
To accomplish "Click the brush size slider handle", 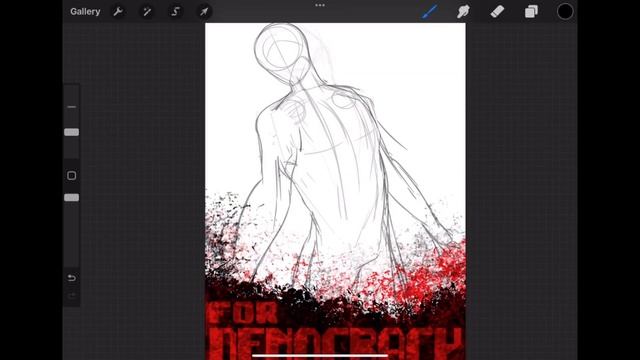I will click(x=71, y=132).
